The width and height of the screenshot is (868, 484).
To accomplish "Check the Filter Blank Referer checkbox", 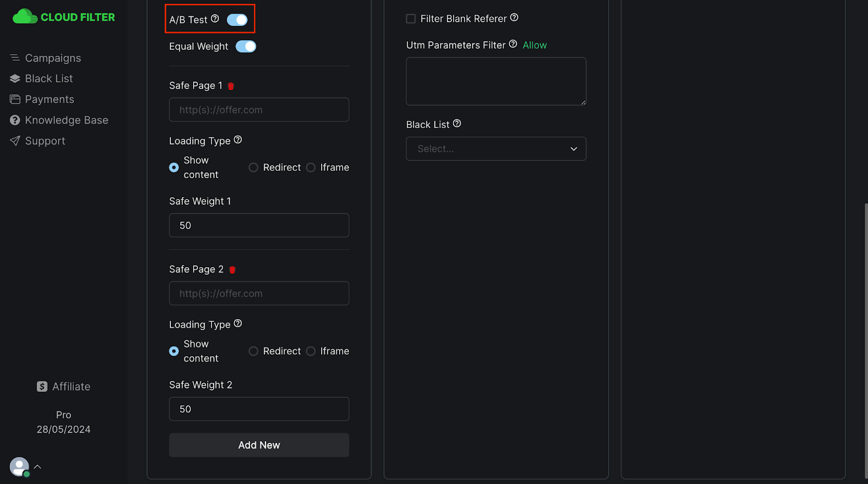I will click(x=411, y=19).
